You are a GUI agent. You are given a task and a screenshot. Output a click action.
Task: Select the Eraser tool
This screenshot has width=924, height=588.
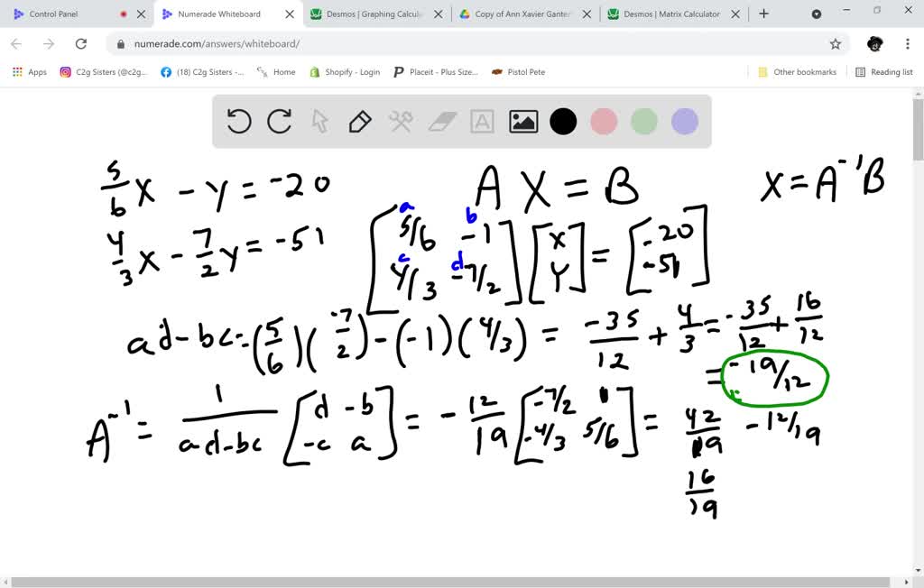coord(441,121)
